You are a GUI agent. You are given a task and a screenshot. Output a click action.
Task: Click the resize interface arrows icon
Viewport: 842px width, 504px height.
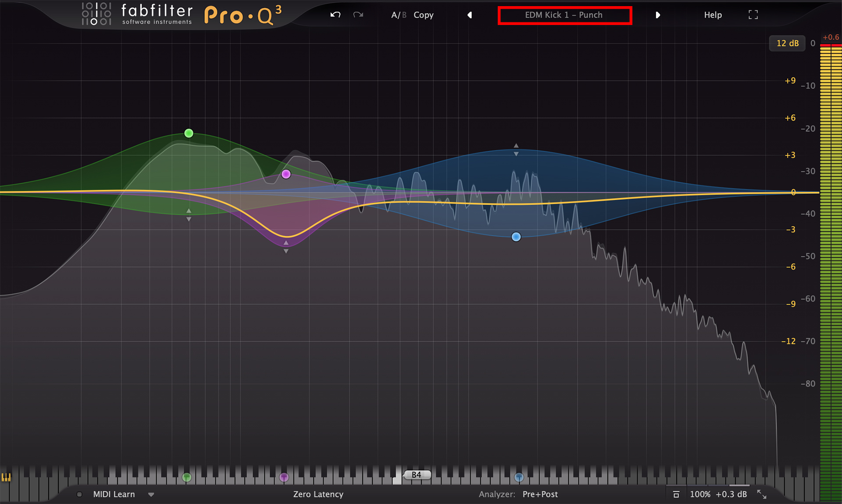(x=762, y=494)
